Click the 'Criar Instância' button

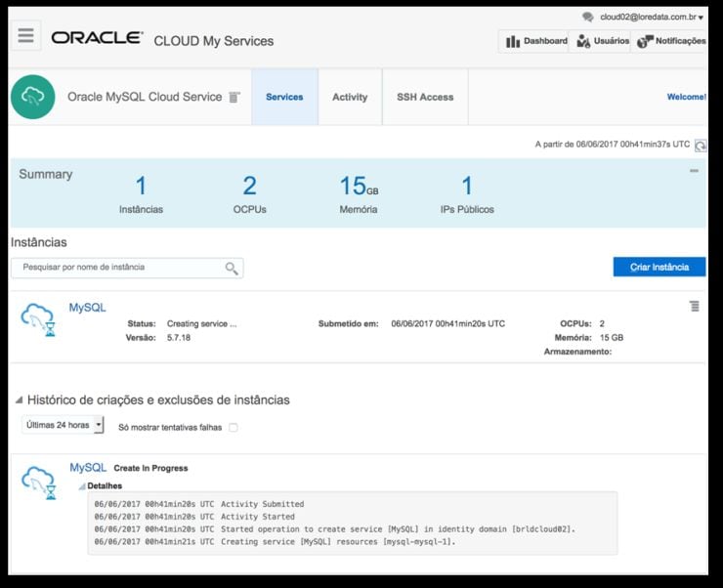coord(659,267)
